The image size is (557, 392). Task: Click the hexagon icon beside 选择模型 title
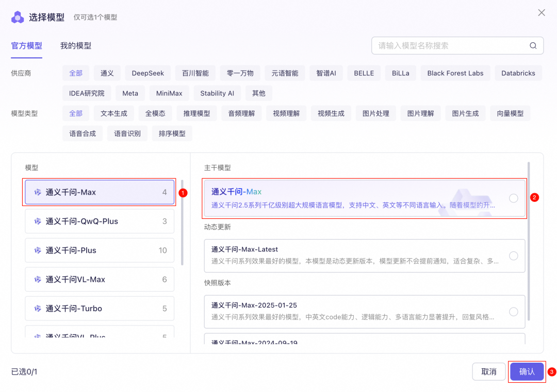point(18,17)
